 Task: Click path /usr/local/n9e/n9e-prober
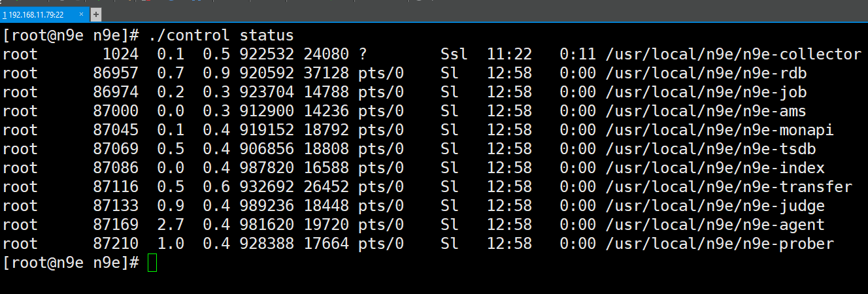pos(720,244)
